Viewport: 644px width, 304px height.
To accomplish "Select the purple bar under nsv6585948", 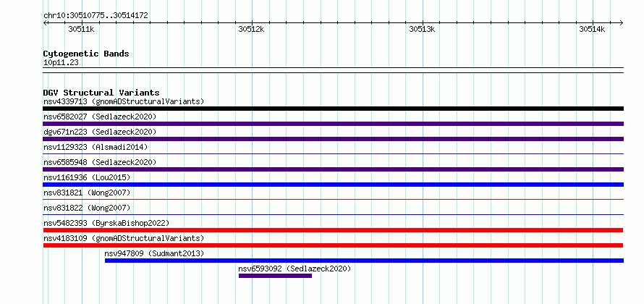I will (333, 169).
